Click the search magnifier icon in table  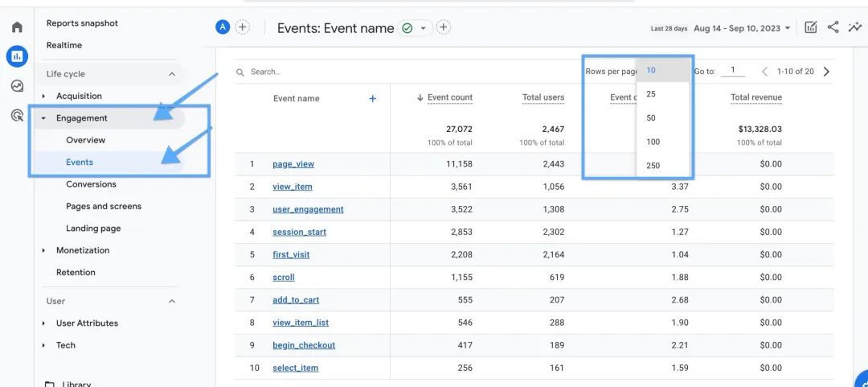[x=240, y=72]
